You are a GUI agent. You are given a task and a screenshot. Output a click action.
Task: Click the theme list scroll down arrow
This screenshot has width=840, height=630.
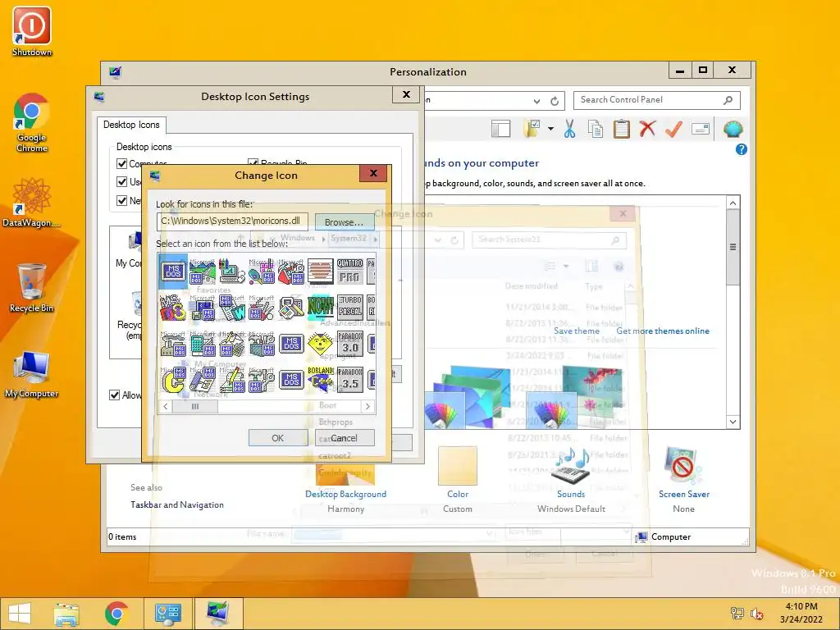[x=733, y=422]
